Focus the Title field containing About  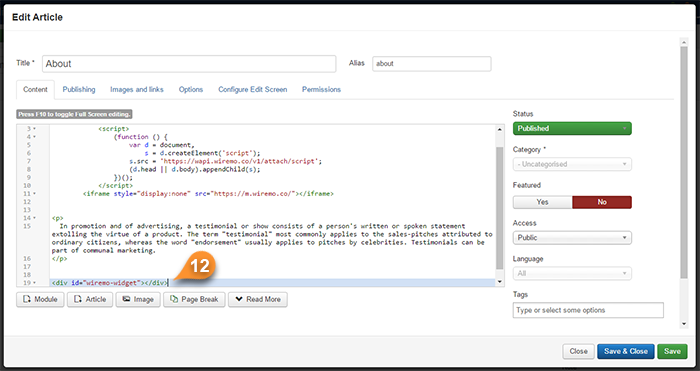[x=189, y=64]
